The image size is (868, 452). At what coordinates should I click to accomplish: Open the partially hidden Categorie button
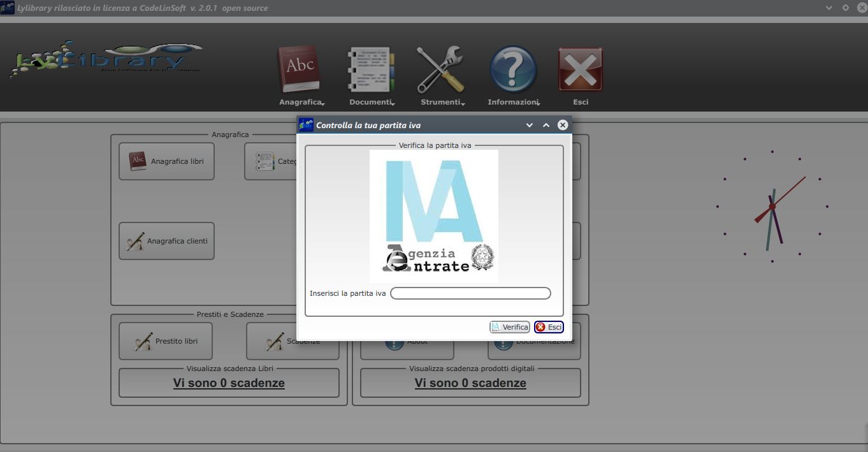(x=271, y=161)
